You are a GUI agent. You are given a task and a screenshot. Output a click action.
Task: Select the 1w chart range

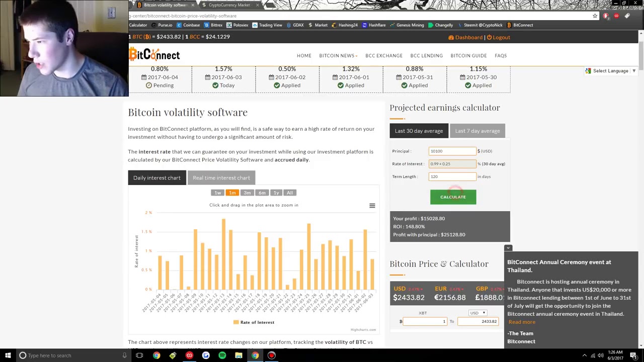click(217, 193)
